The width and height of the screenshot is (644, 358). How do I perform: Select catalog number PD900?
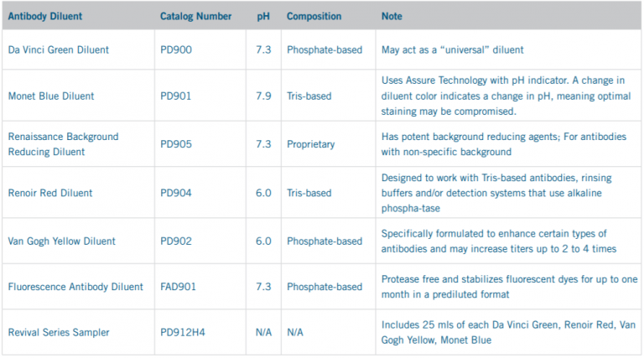tap(175, 50)
